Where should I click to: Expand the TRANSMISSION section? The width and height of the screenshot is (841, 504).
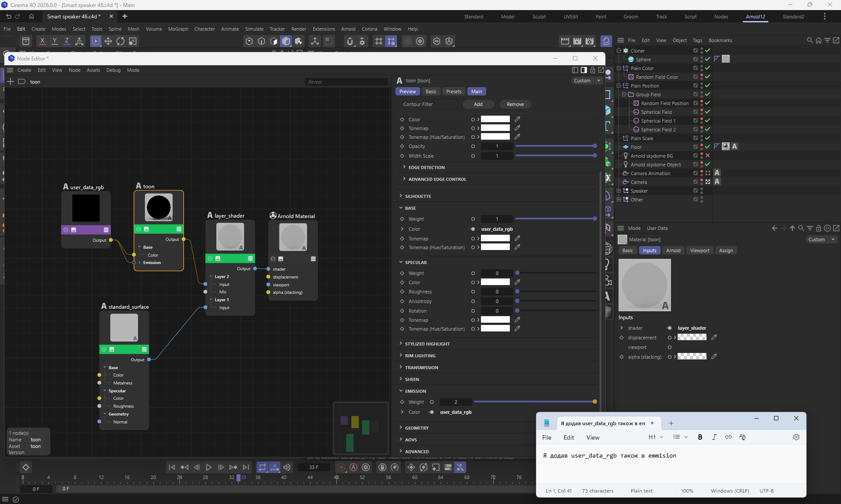[421, 367]
